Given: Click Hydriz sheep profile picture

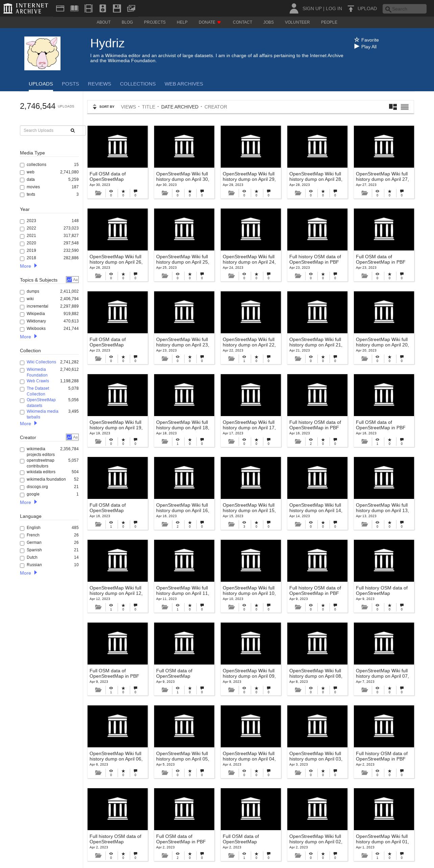Looking at the screenshot, I should point(42,53).
